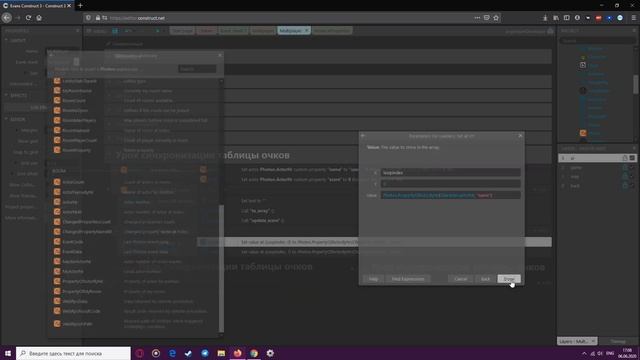Viewport: 640px width, 360px height.
Task: Select RoomIsOpen expression icon
Action: (x=57, y=110)
